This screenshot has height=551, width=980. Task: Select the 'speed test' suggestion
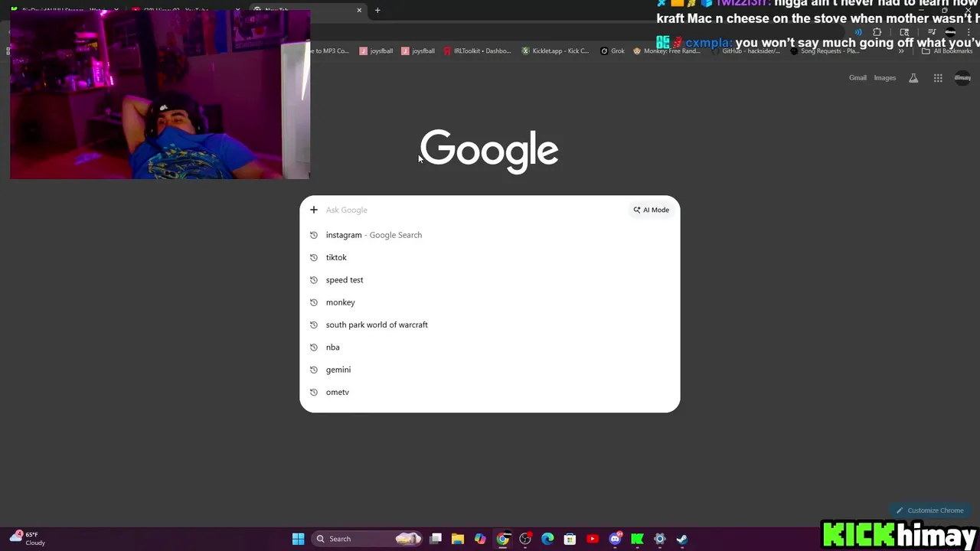click(x=489, y=280)
